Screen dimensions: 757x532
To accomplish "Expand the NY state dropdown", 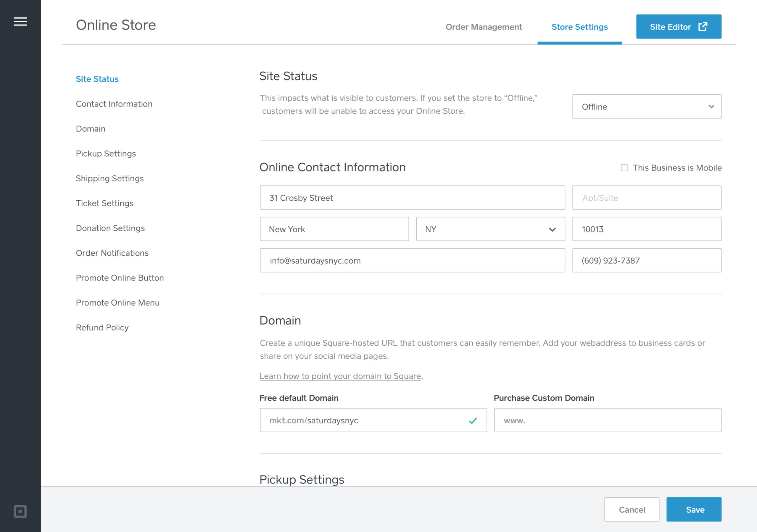I will tap(490, 229).
